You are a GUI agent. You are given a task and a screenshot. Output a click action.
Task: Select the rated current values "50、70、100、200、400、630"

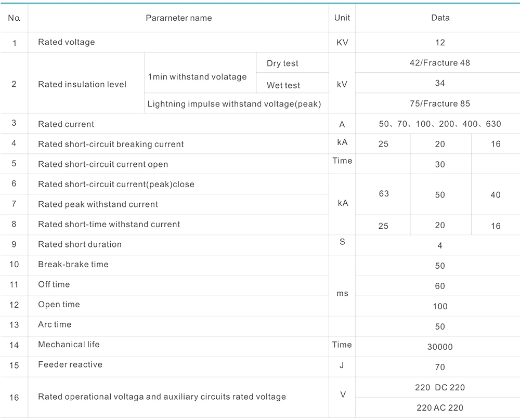coord(440,124)
